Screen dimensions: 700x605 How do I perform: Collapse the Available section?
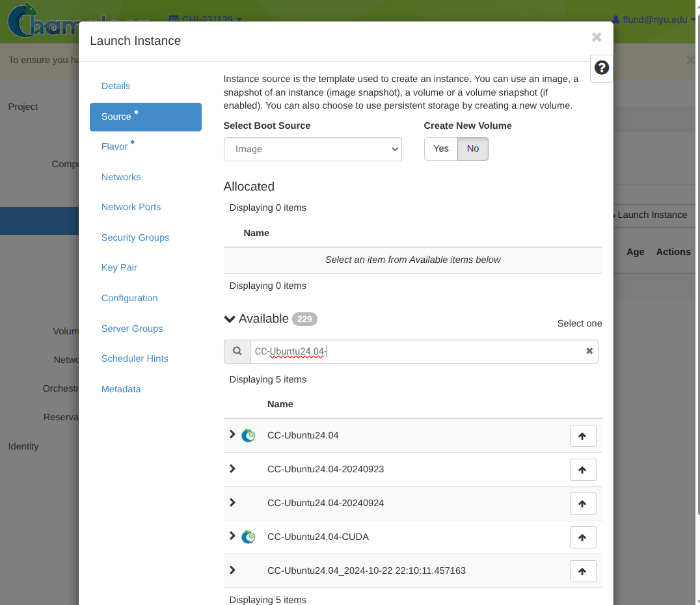(229, 319)
